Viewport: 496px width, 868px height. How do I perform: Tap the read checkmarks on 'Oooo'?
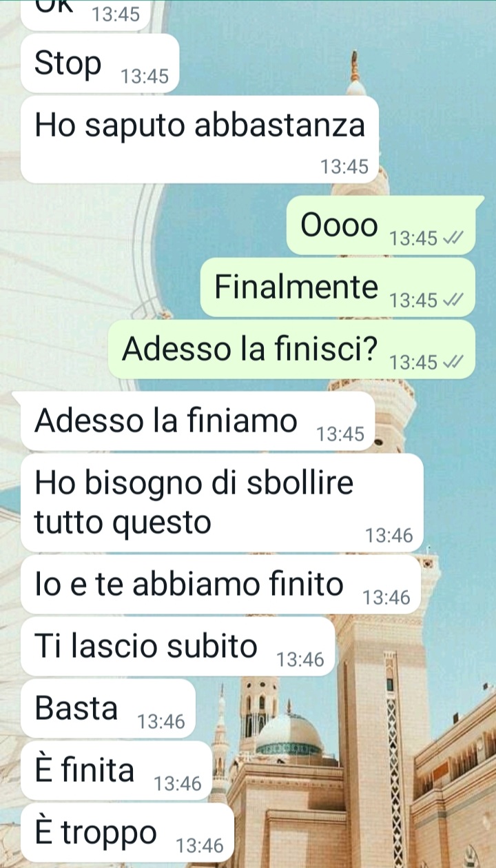455,239
